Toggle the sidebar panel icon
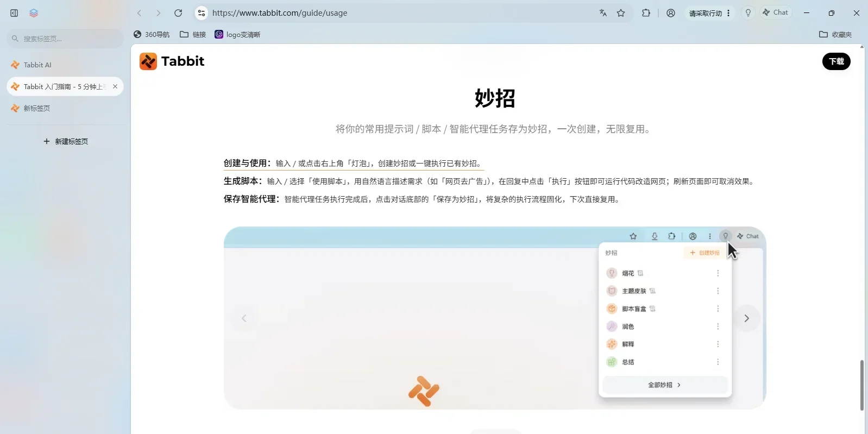 point(14,13)
